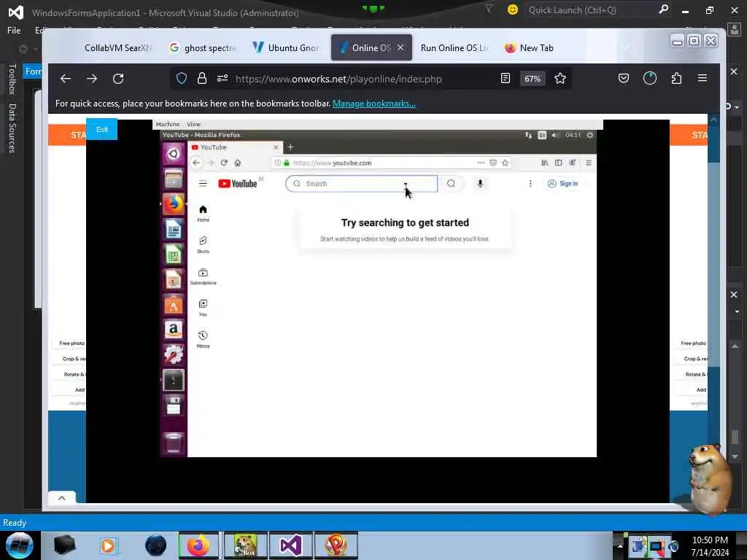Click YouTube search magnifier button
The width and height of the screenshot is (747, 560).
pos(451,184)
